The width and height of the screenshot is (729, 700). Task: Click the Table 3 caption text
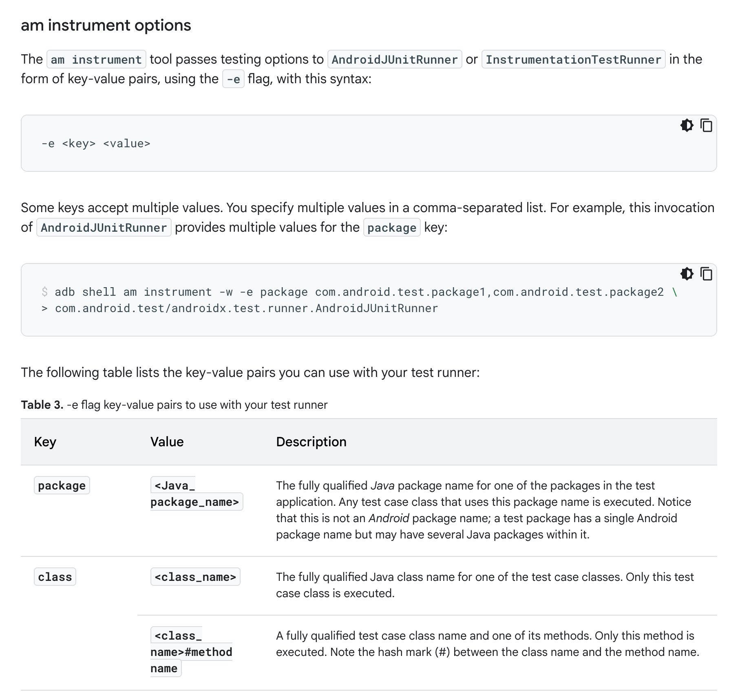(174, 405)
